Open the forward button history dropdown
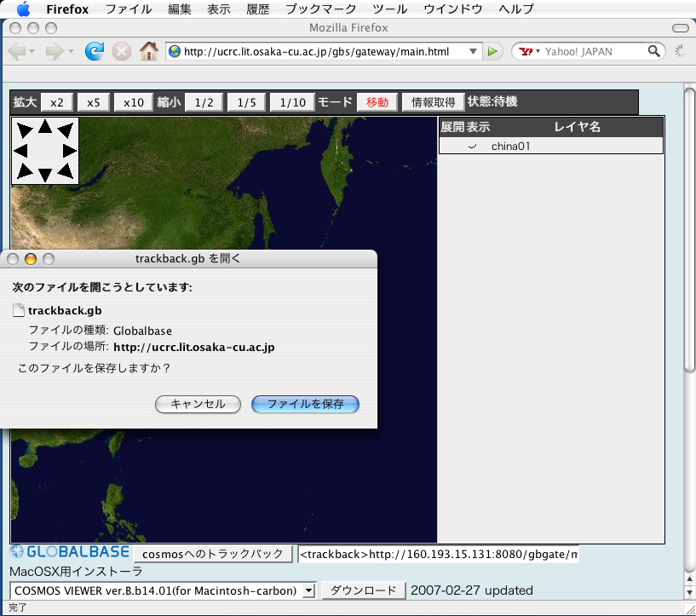This screenshot has height=616, width=696. coord(71,51)
